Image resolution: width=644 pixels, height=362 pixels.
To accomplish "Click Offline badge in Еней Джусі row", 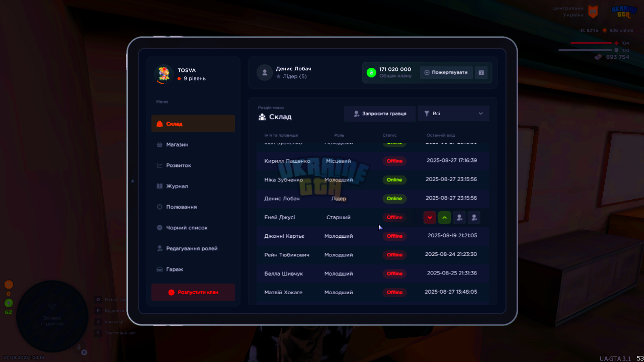I will coord(394,217).
